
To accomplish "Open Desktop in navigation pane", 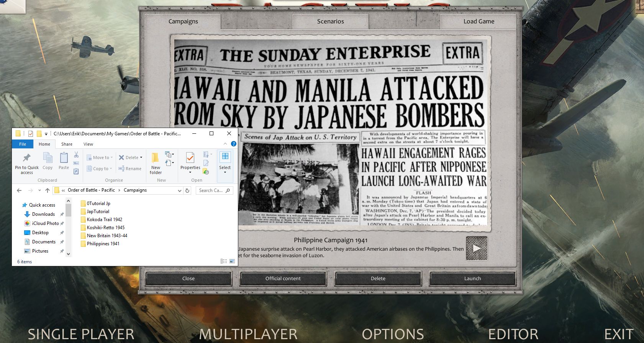I will point(36,233).
